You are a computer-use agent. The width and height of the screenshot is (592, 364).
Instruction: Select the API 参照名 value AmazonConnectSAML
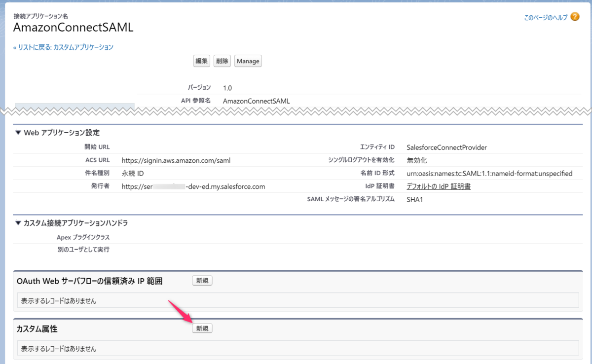click(x=257, y=101)
